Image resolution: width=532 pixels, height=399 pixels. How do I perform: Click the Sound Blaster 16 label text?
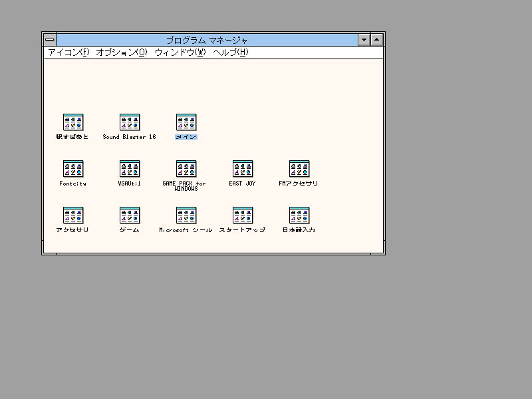click(129, 137)
